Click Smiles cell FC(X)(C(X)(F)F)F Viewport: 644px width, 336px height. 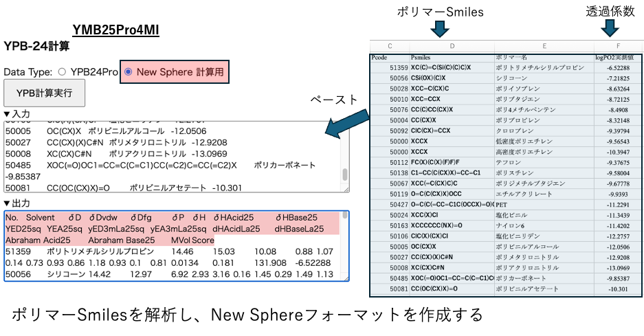pyautogui.click(x=452, y=162)
